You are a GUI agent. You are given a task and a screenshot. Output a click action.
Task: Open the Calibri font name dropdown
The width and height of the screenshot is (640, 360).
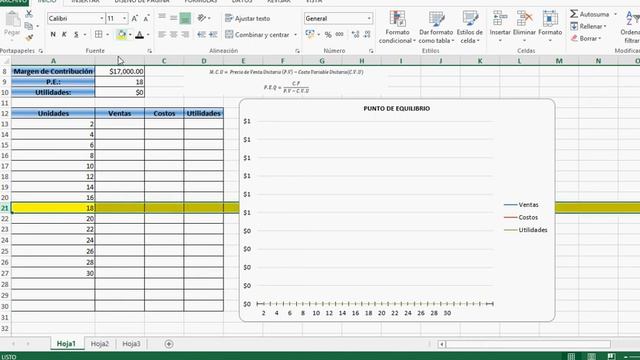pyautogui.click(x=101, y=18)
